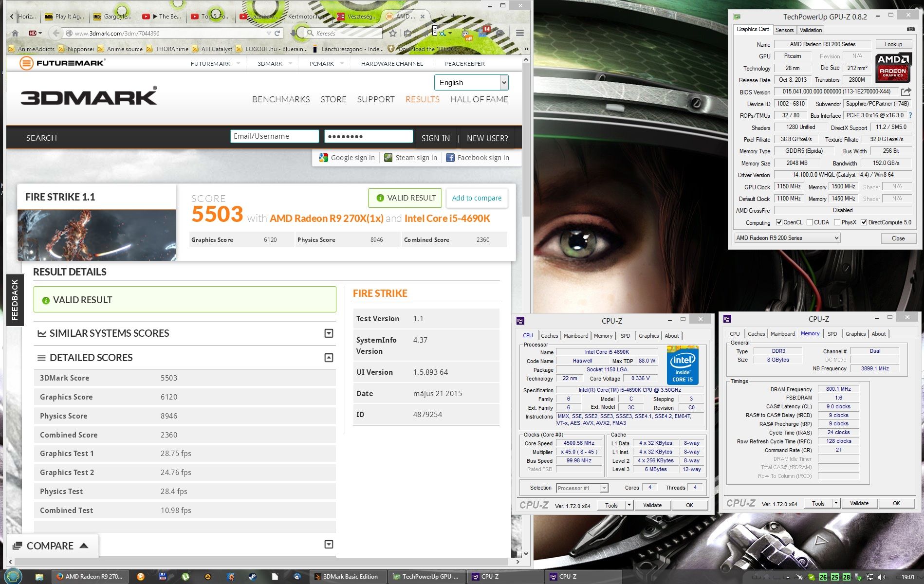Switch to the 3DMark Basic Edition taskbar window
Viewport: 924px width, 584px height.
point(348,577)
